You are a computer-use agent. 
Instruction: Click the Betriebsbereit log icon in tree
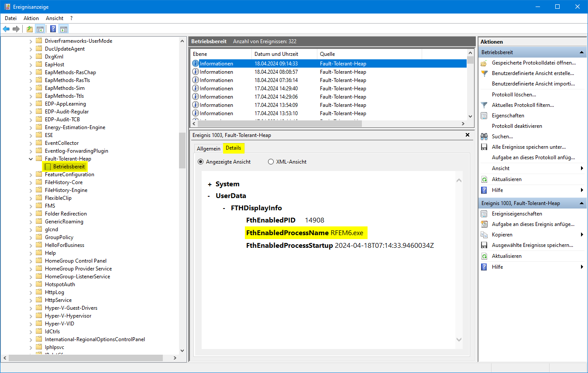(x=48, y=167)
